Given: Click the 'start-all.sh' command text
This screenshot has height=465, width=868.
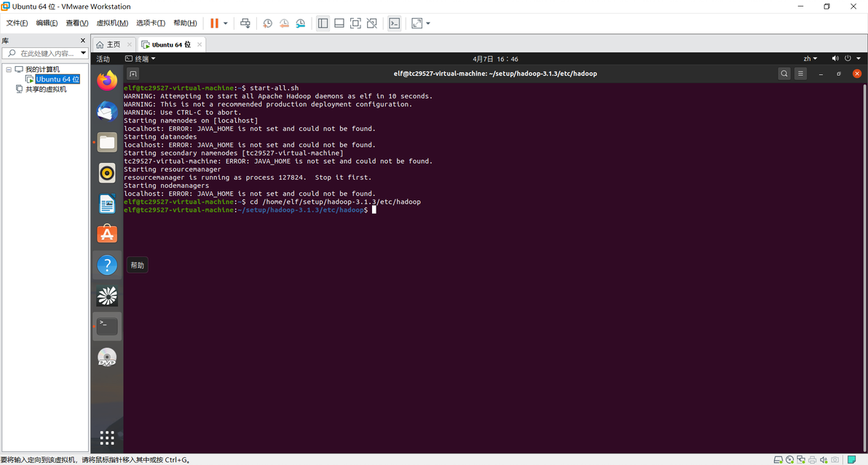Looking at the screenshot, I should click(274, 88).
